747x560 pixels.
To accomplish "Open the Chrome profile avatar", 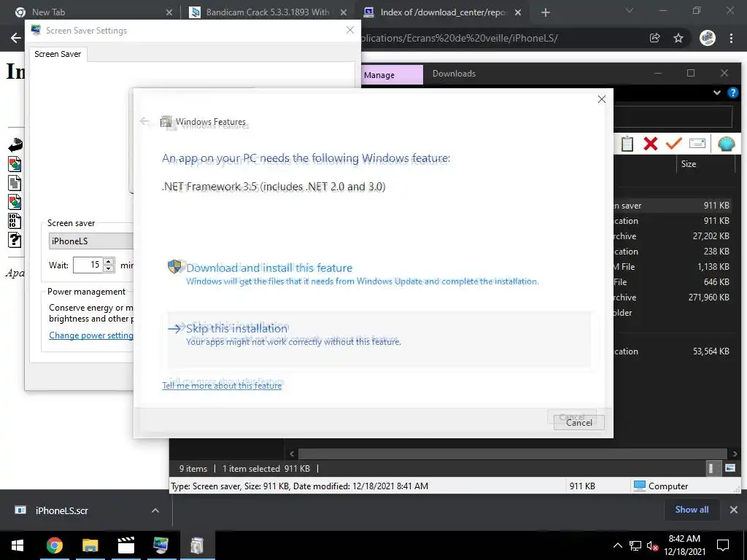I will [x=708, y=38].
